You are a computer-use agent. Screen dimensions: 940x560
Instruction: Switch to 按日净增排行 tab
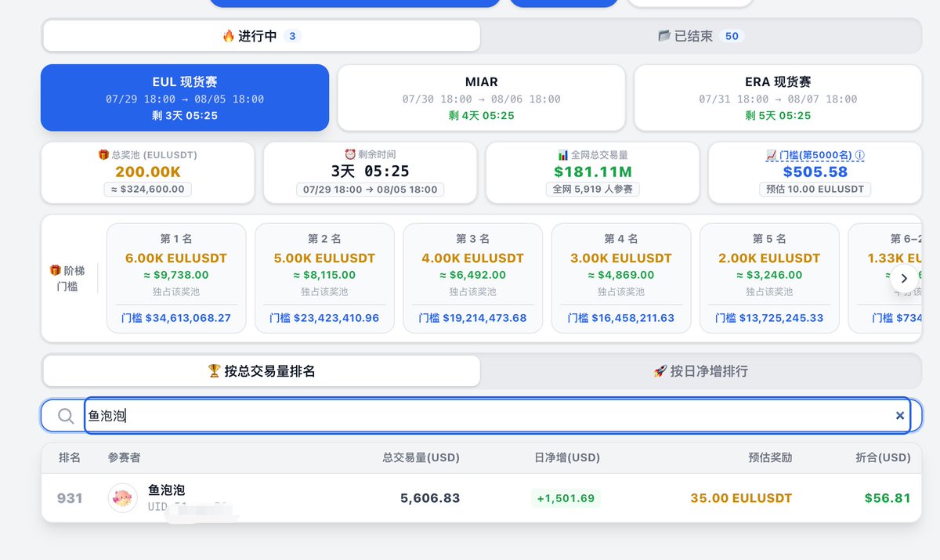701,371
